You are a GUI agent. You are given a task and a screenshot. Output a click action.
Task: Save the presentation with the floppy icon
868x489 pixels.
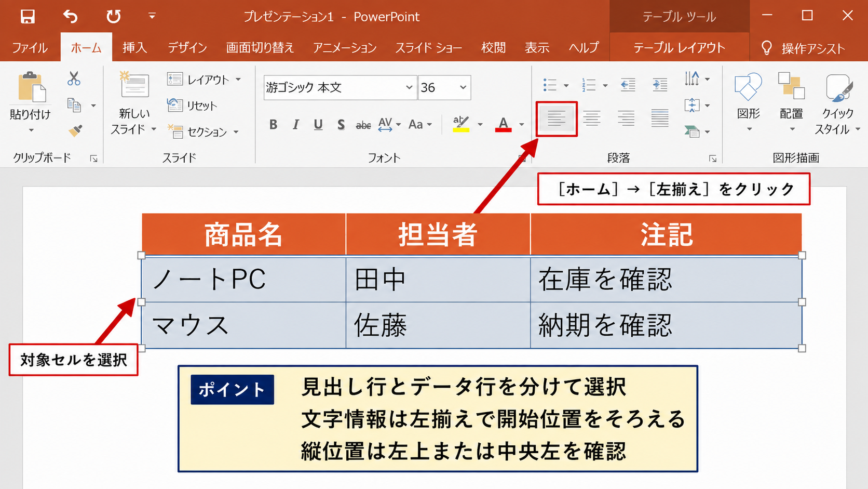(x=28, y=16)
